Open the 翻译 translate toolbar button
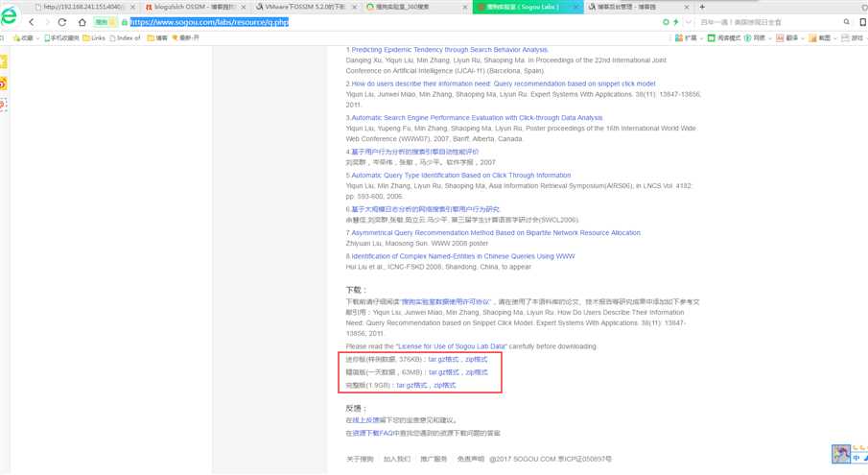 tap(786, 38)
